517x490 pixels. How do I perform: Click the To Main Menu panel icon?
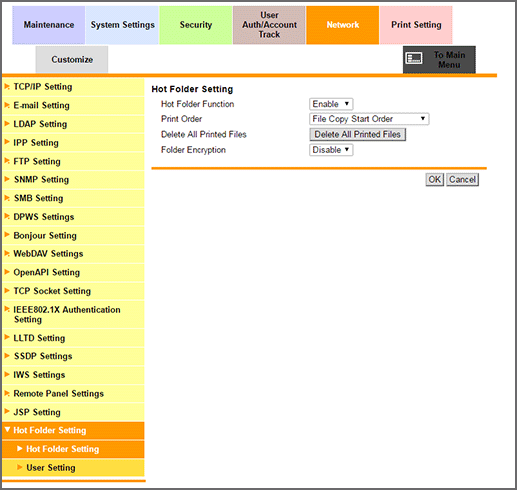414,58
